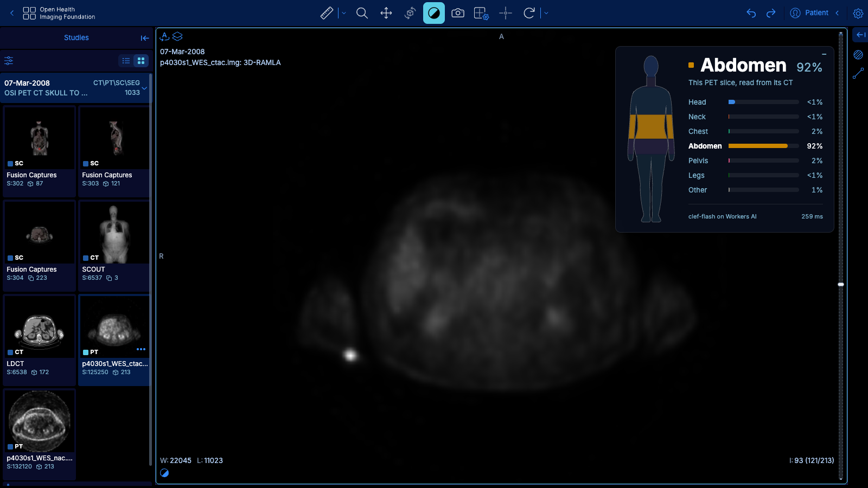
Task: Open the settings gear icon
Action: pos(858,13)
